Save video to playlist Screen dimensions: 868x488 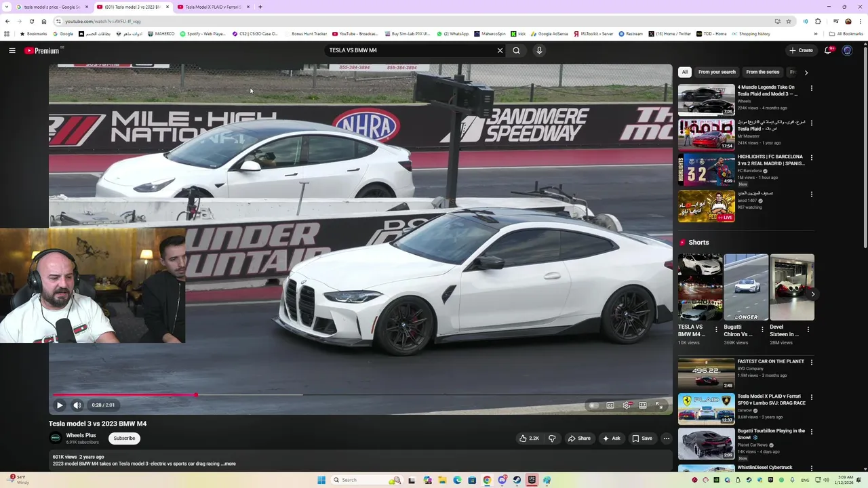(642, 439)
